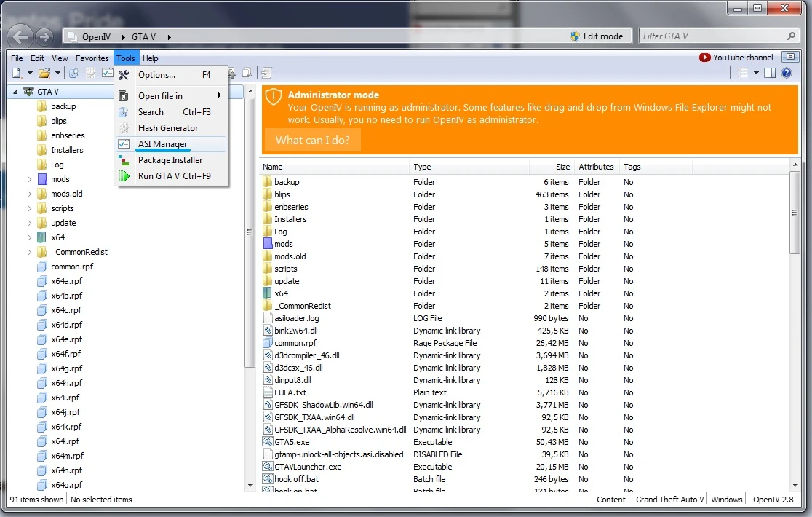Click Grand Theft Auto V in the status bar
The height and width of the screenshot is (517, 812).
669,500
